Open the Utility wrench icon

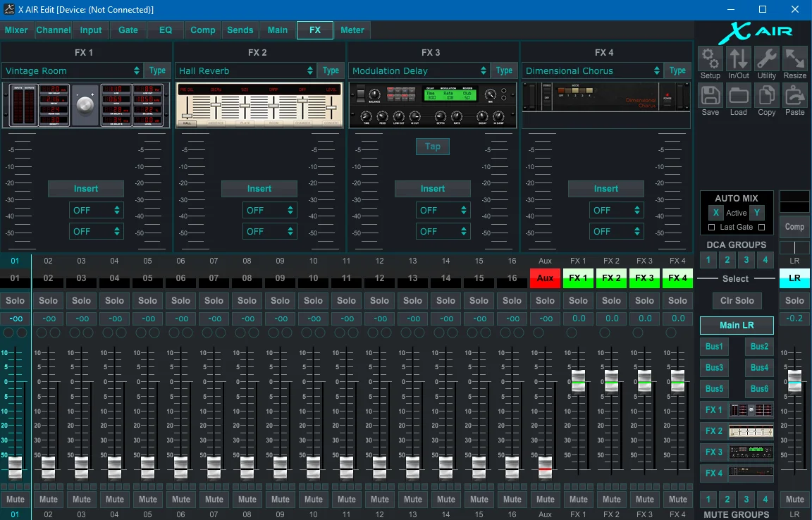coord(767,58)
